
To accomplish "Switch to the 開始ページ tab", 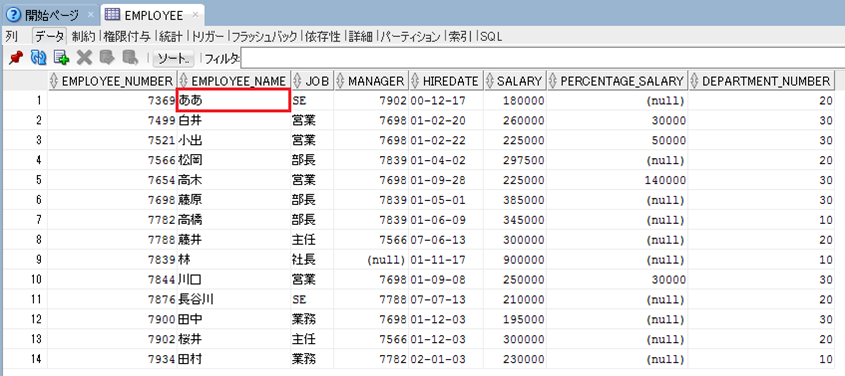I will tap(52, 15).
